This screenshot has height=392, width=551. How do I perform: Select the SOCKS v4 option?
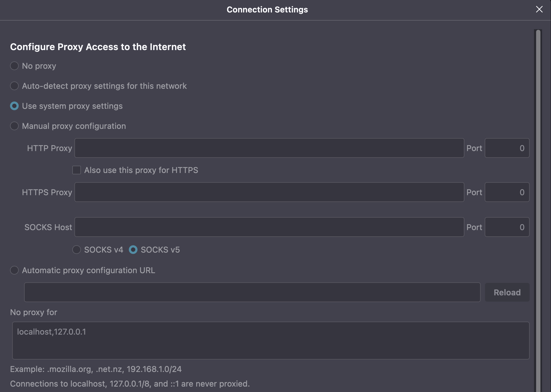77,250
